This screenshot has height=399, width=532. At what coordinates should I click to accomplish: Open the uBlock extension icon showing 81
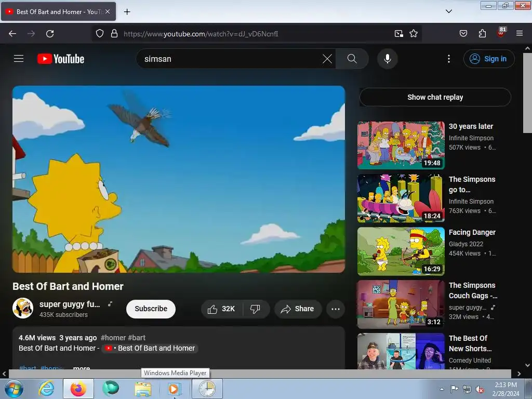(x=501, y=33)
